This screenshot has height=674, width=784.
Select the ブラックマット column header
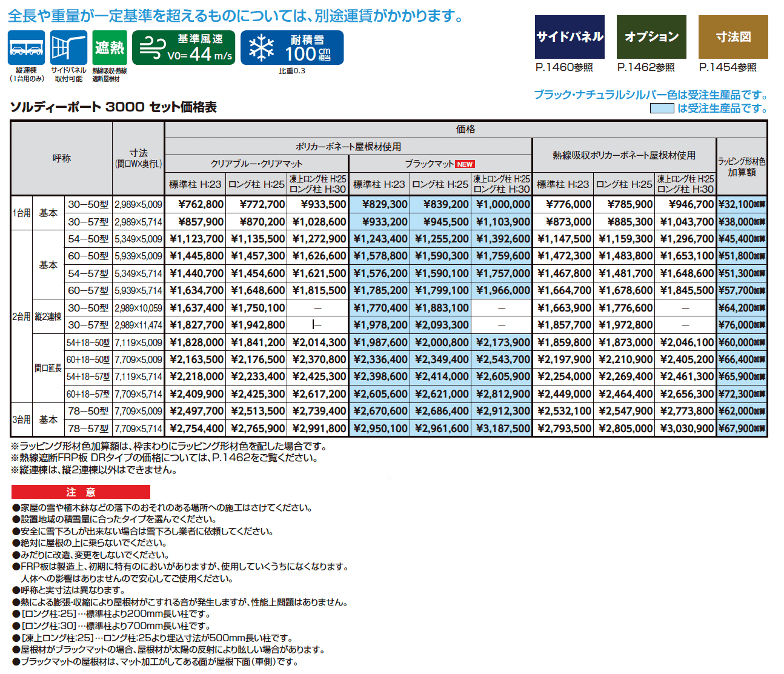pyautogui.click(x=430, y=163)
